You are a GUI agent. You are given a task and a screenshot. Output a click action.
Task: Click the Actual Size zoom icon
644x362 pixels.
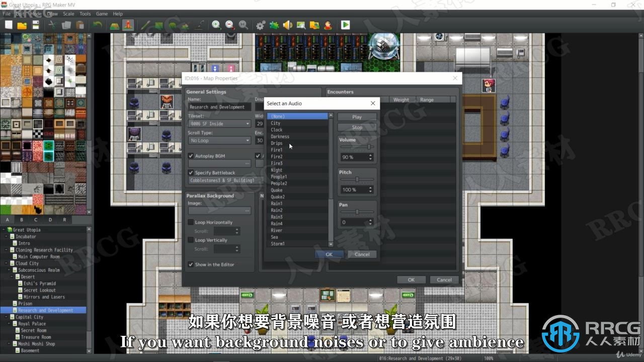(x=243, y=25)
